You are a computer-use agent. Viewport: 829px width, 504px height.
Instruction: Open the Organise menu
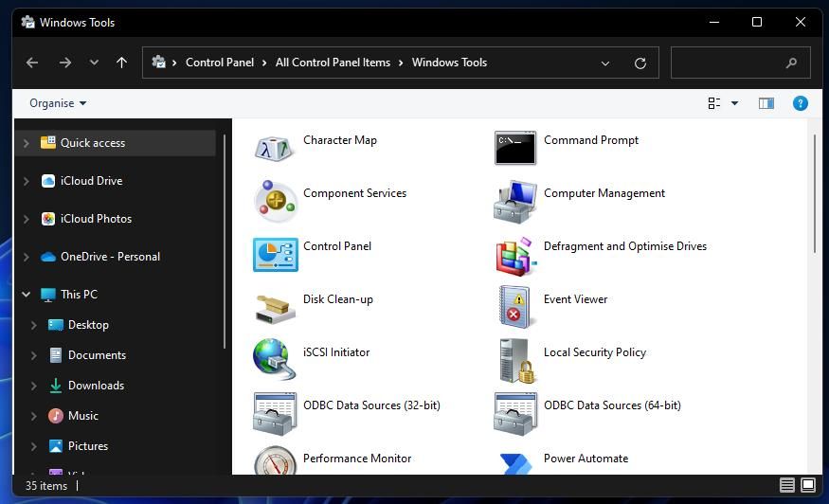click(58, 103)
